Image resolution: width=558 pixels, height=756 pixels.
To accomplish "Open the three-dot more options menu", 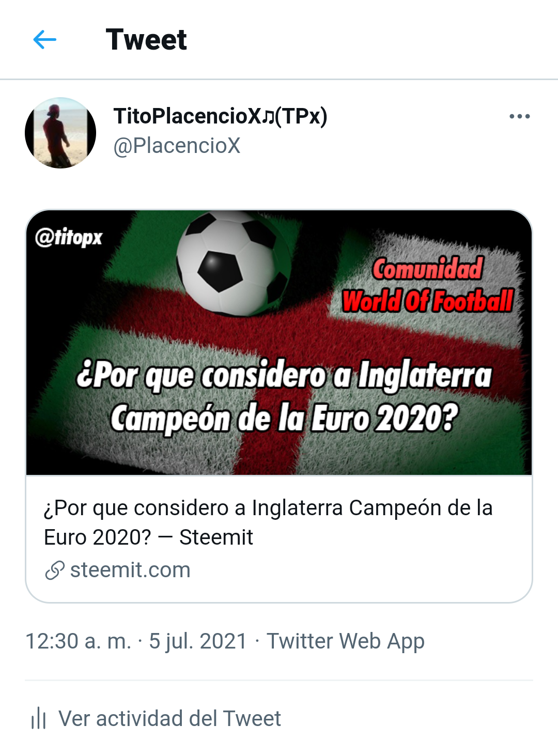I will coord(519,116).
